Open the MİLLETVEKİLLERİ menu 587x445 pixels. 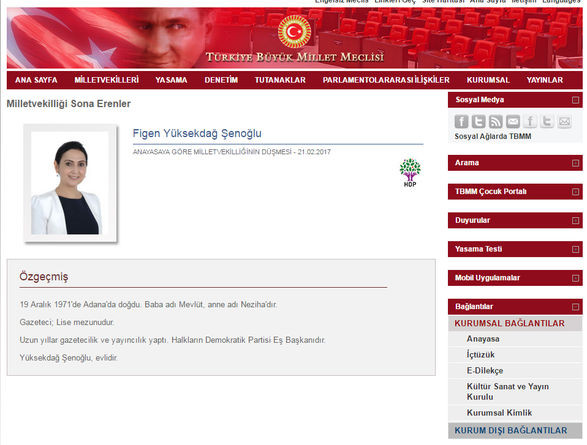coord(106,80)
